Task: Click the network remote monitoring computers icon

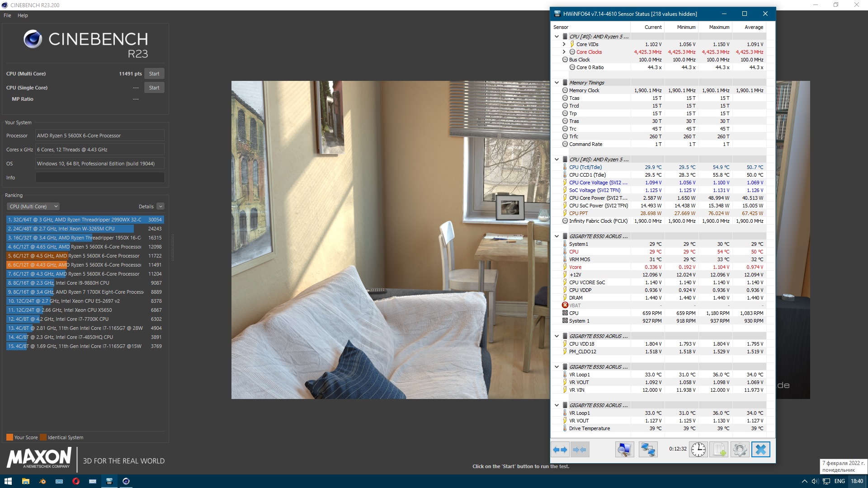Action: [648, 450]
